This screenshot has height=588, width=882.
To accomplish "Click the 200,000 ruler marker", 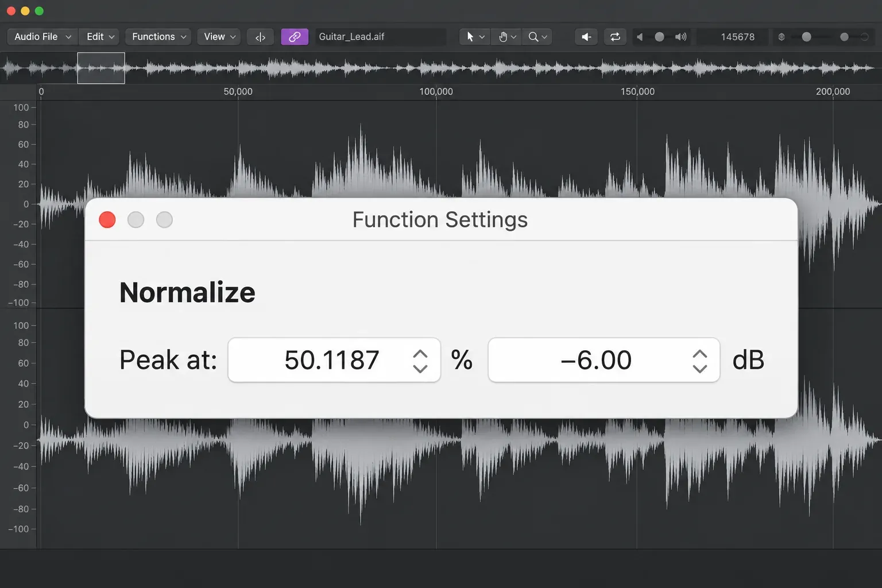I will (x=833, y=91).
